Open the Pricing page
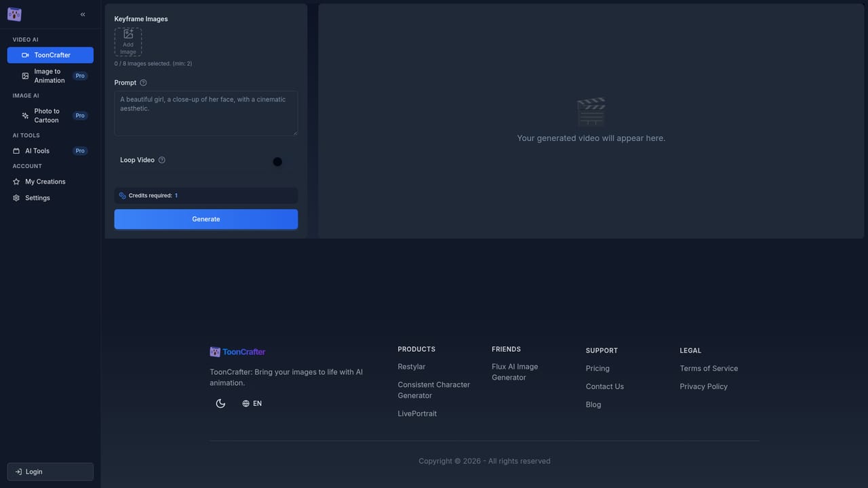 [597, 369]
